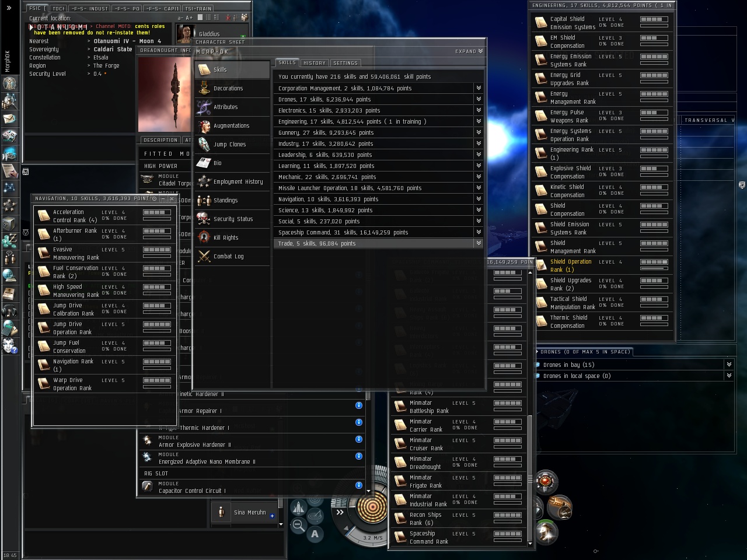Show info for Capacitor Control Circuit I
The image size is (747, 560).
pyautogui.click(x=359, y=485)
